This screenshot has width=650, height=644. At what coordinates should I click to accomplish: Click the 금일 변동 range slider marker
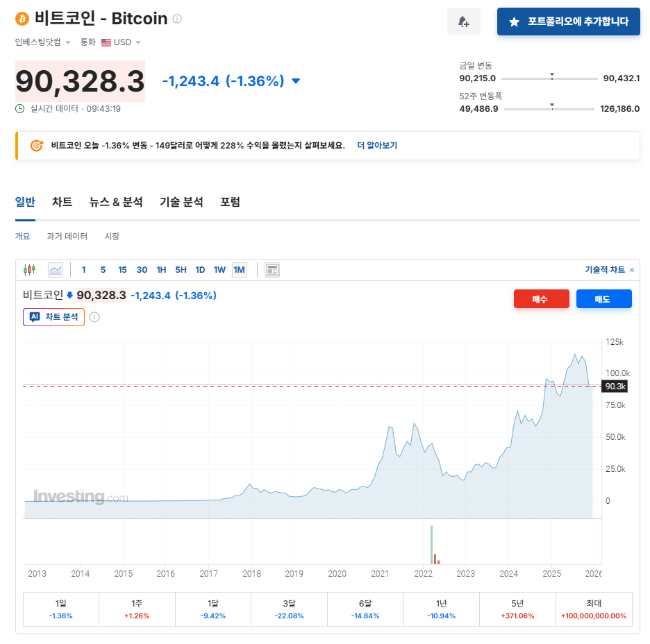552,76
